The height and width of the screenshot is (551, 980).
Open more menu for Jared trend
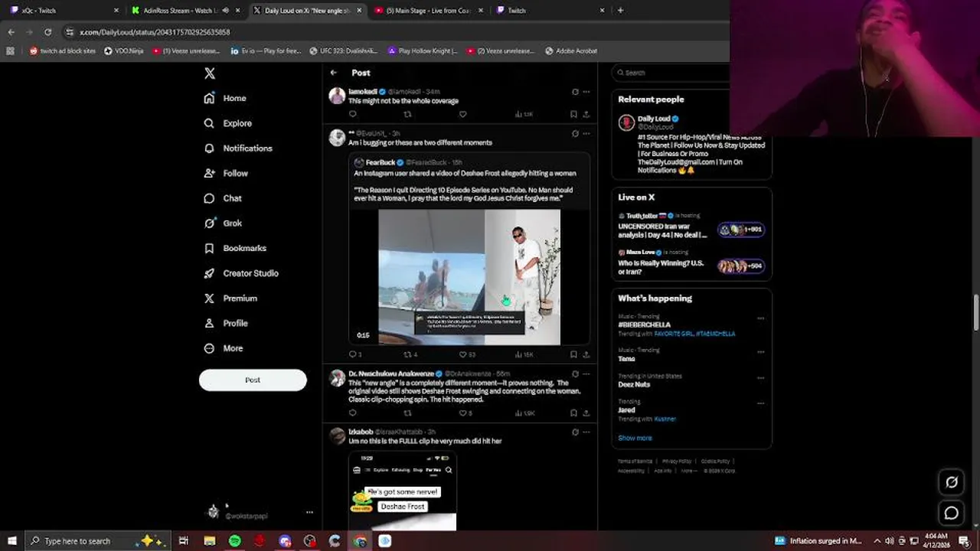(760, 403)
